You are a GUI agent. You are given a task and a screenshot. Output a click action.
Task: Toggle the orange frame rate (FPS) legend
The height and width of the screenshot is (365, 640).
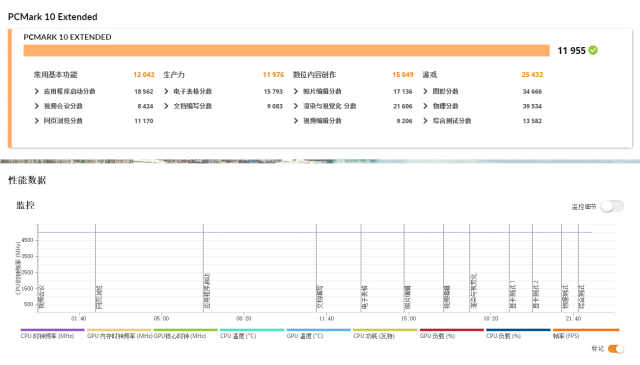586,334
